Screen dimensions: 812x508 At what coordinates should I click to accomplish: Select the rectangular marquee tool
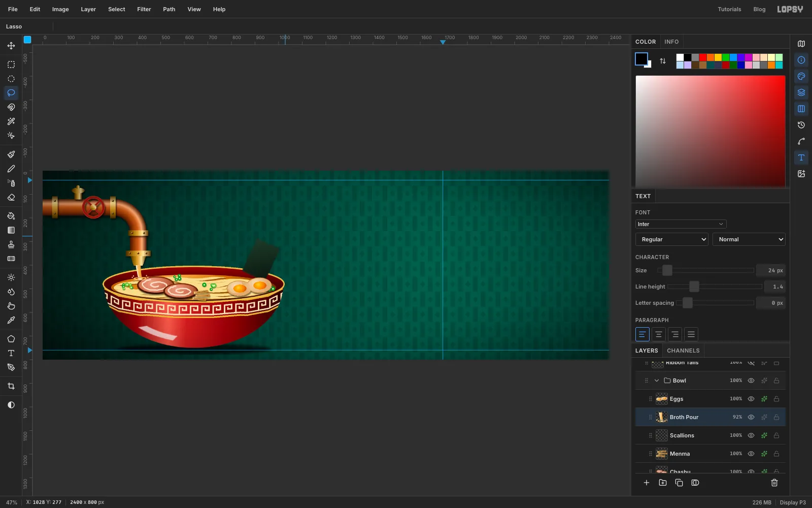11,65
